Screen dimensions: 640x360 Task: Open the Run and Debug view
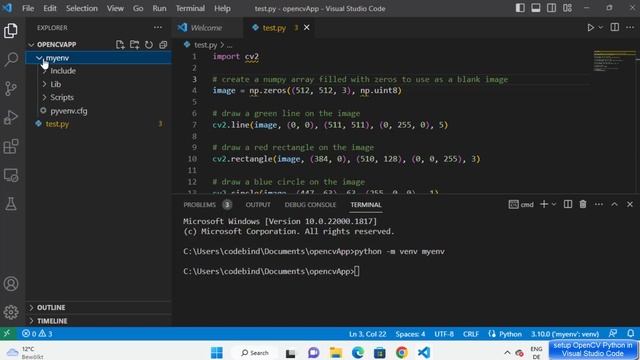(11, 118)
